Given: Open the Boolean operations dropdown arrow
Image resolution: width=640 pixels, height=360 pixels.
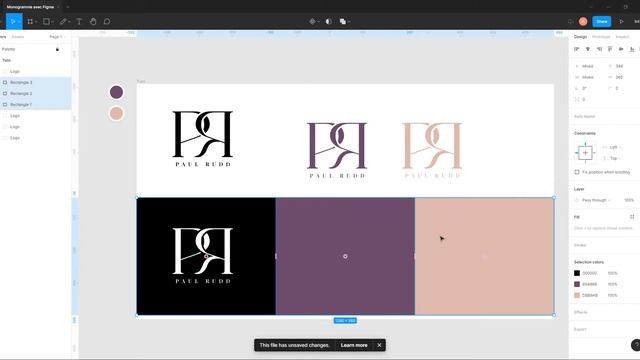Looking at the screenshot, I should click(x=349, y=22).
